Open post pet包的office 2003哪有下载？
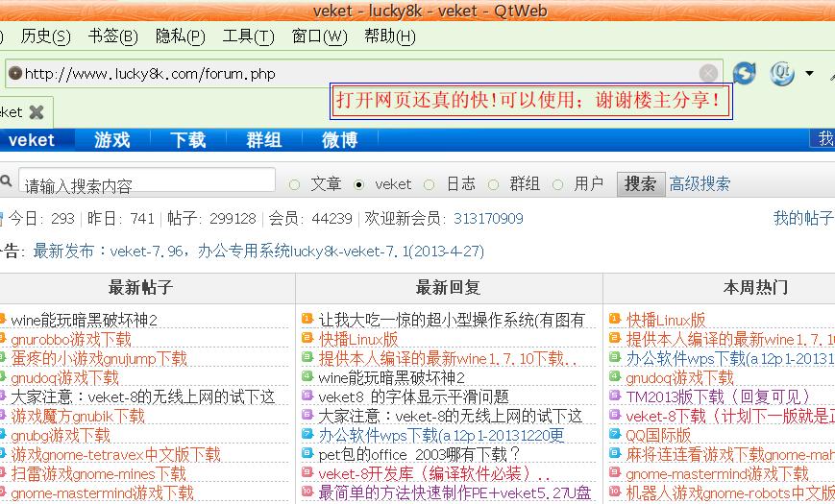 click(419, 454)
